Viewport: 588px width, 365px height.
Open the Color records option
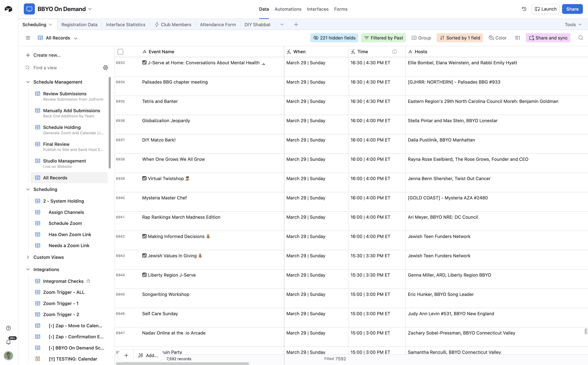click(x=498, y=38)
